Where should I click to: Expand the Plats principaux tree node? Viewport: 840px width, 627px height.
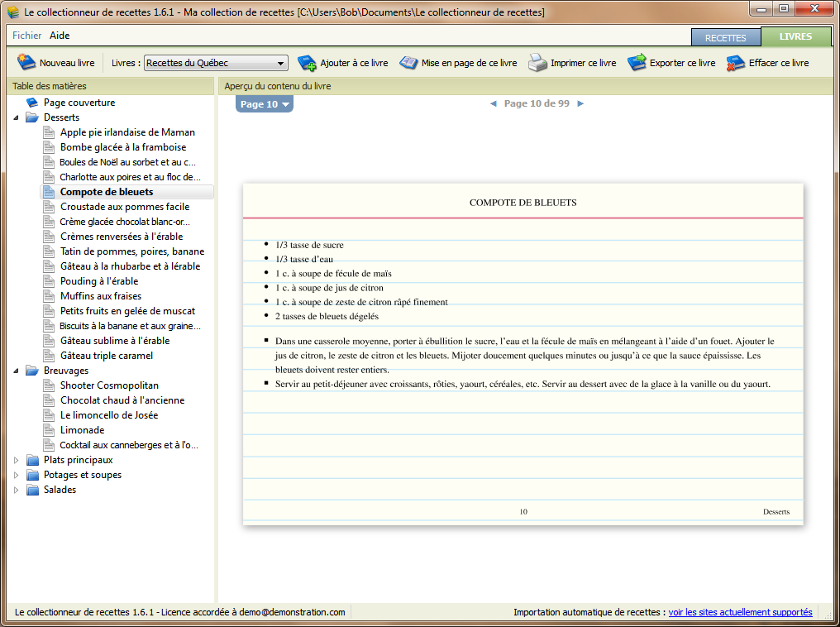pos(16,460)
